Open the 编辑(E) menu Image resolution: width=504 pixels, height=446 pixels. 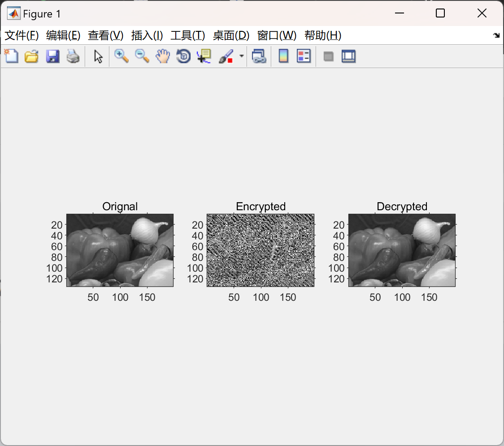[x=63, y=35]
